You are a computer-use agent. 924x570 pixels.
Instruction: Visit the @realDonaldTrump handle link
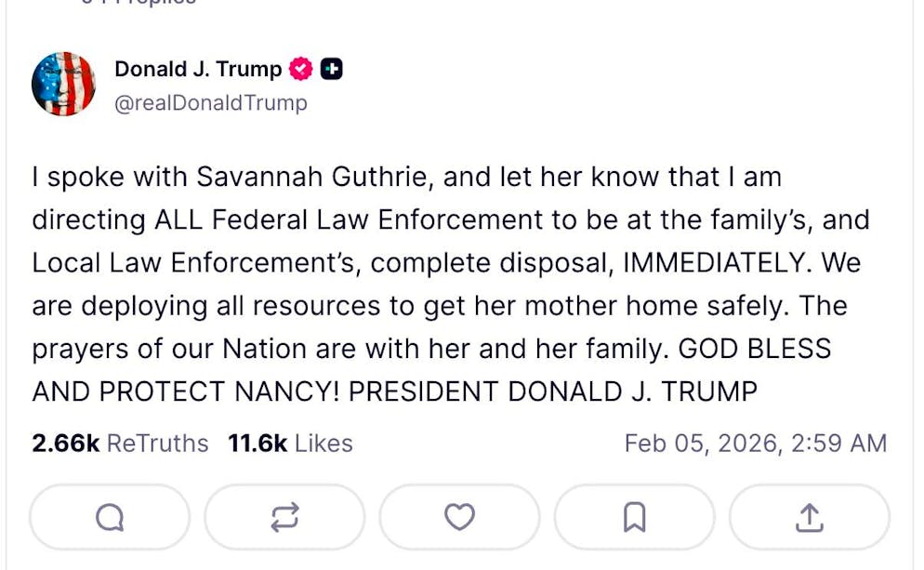[x=210, y=103]
